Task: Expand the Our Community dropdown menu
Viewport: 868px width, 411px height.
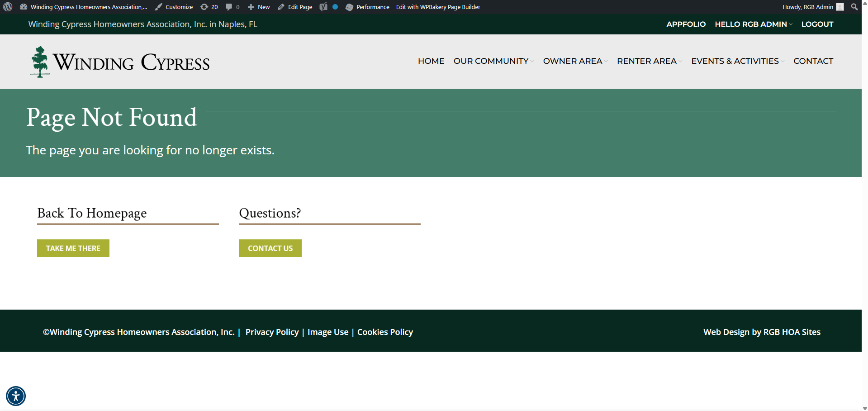Action: coord(493,61)
